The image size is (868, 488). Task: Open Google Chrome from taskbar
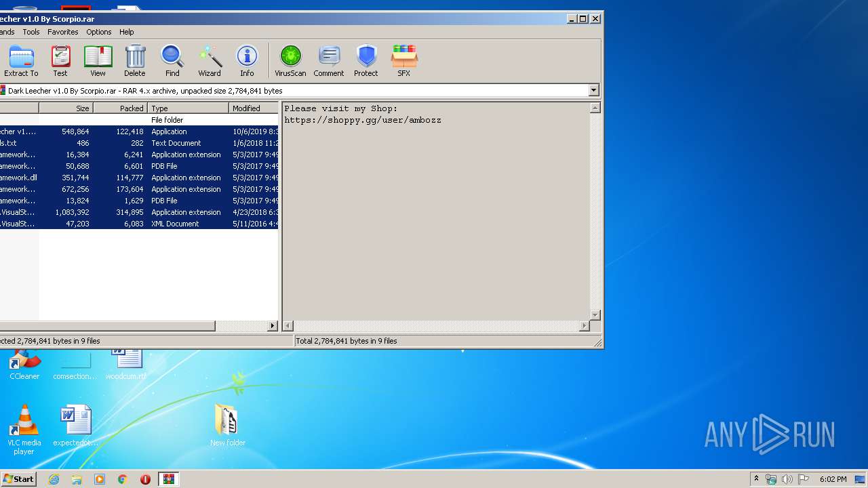pos(123,479)
